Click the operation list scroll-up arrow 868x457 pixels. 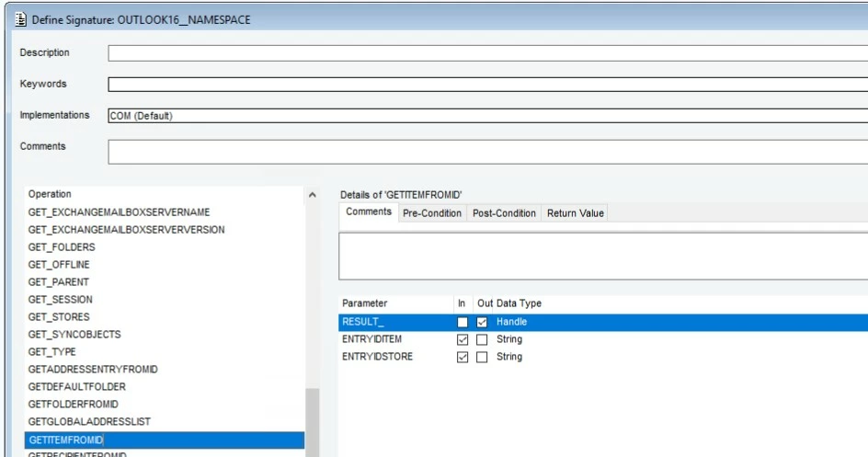[x=313, y=195]
